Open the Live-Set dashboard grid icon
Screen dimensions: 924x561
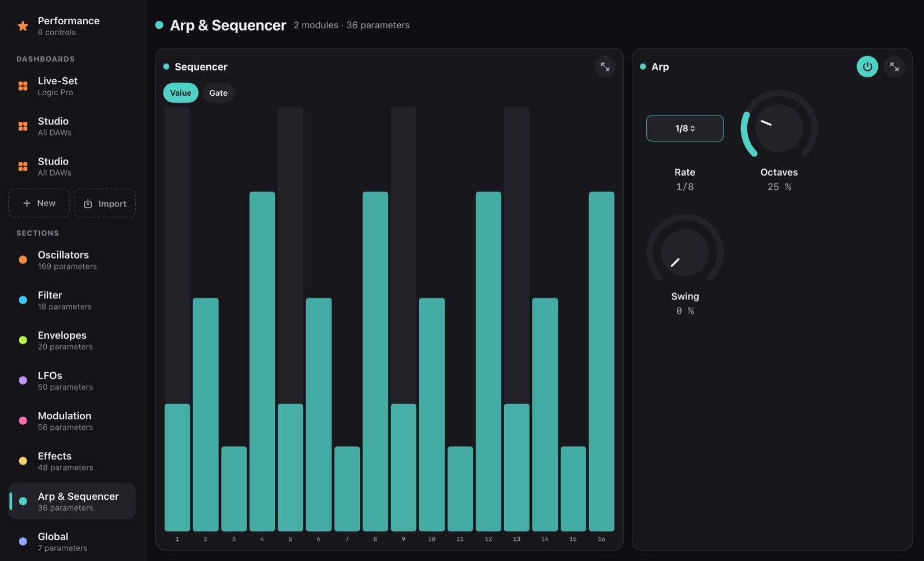pyautogui.click(x=23, y=86)
